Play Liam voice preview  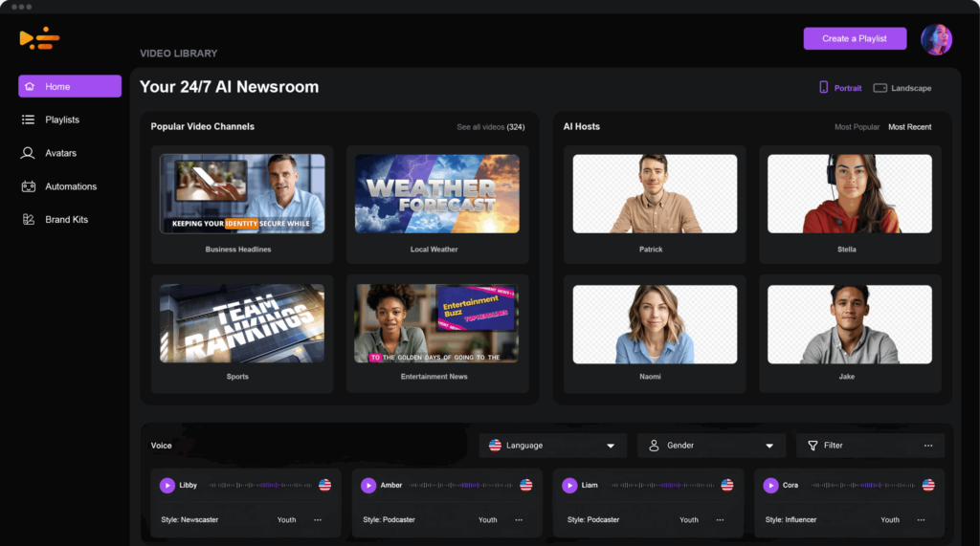tap(569, 486)
